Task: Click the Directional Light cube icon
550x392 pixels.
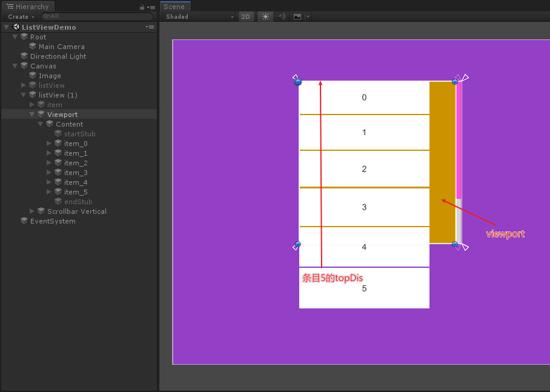Action: [24, 56]
